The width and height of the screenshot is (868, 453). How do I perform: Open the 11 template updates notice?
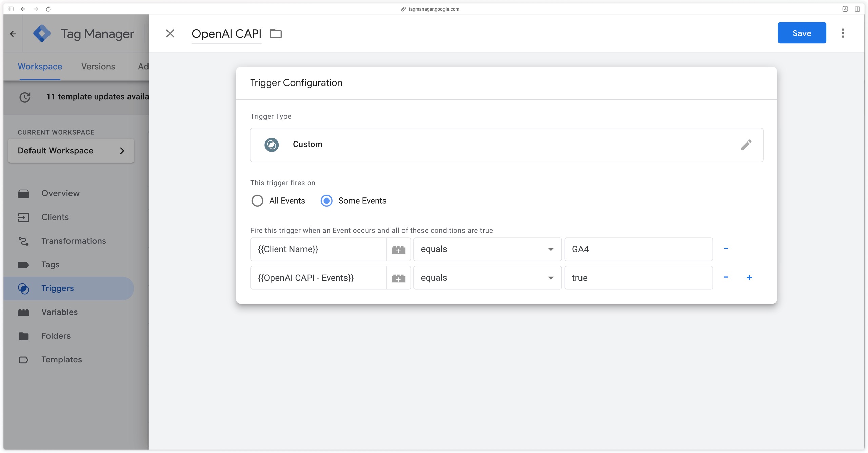pos(97,97)
